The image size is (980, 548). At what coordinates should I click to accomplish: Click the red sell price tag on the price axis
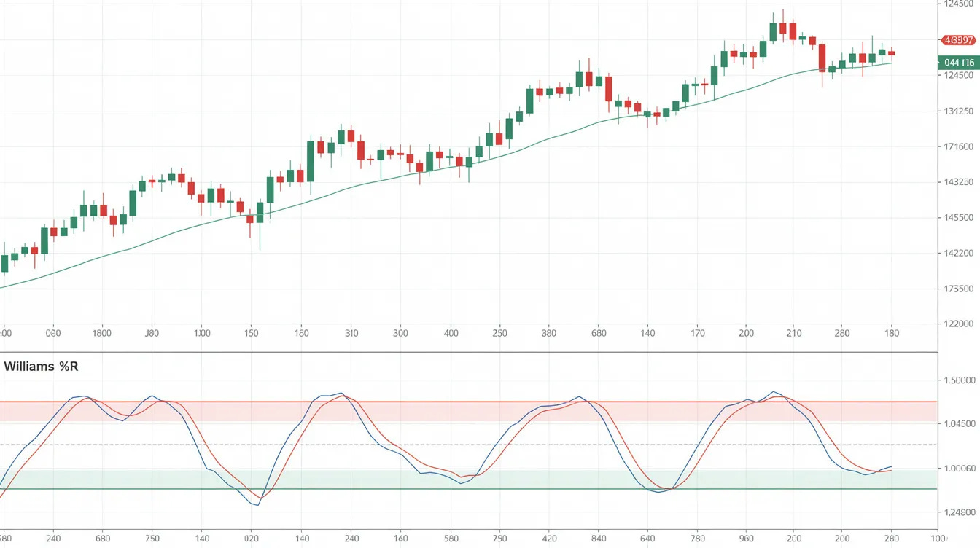click(957, 41)
